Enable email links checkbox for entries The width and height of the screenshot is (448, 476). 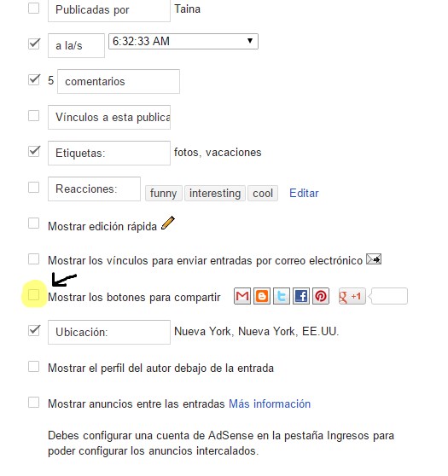(x=34, y=259)
